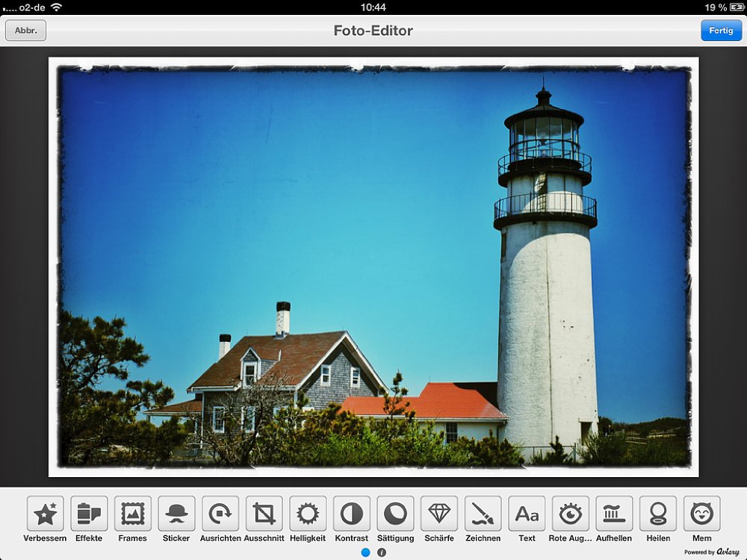Image resolution: width=747 pixels, height=560 pixels.
Task: Select the Effekte tool icon
Action: 89,514
